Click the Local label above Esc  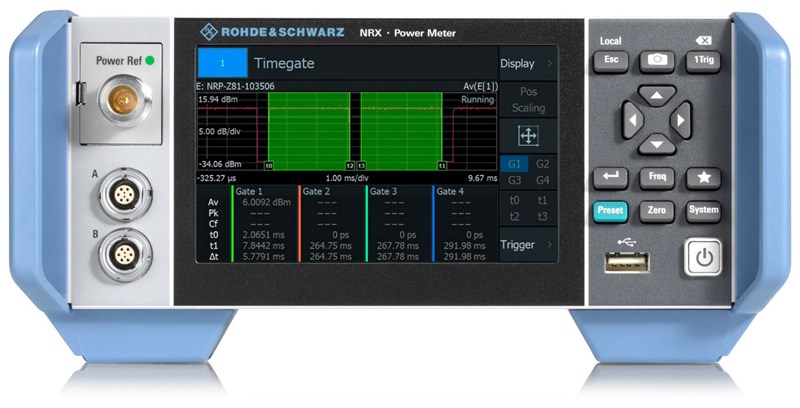pyautogui.click(x=611, y=41)
